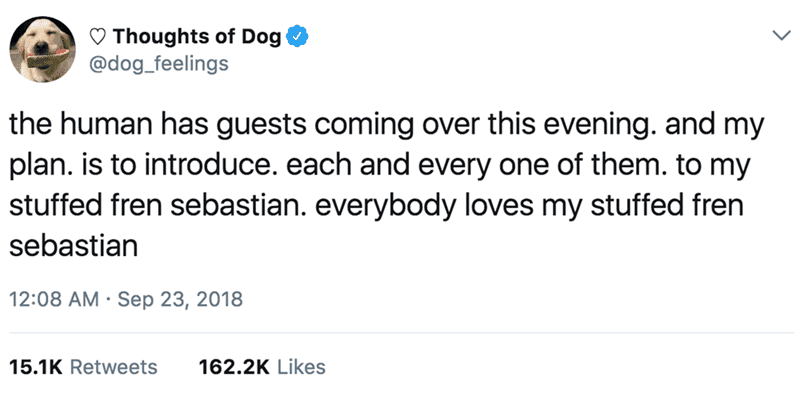The height and width of the screenshot is (393, 800).
Task: Visit the @dog_feelings handle link
Action: tap(158, 64)
